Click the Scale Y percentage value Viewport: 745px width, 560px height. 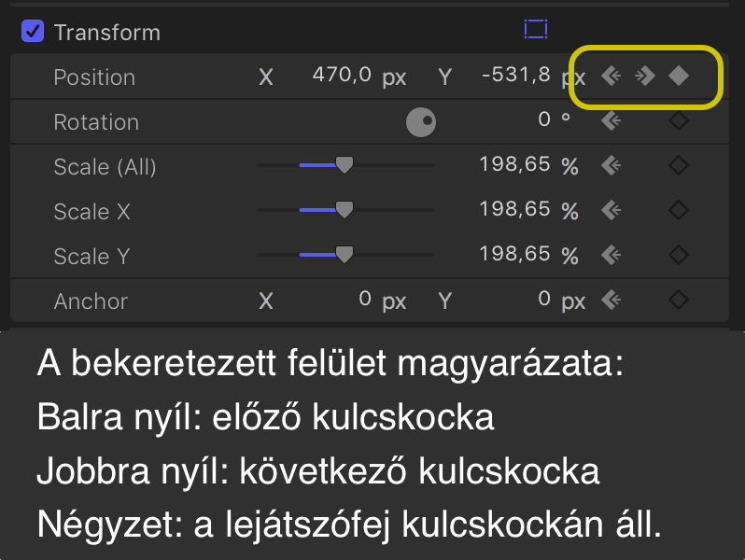coord(515,254)
